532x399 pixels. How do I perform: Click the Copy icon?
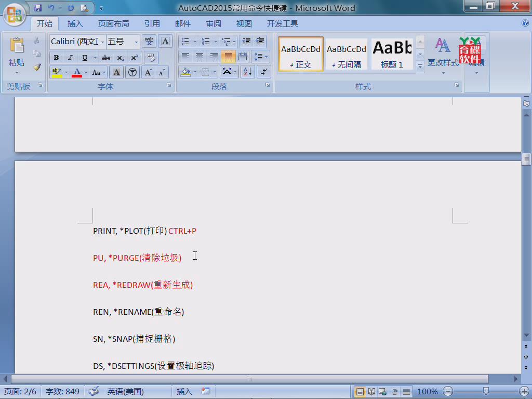coord(37,54)
